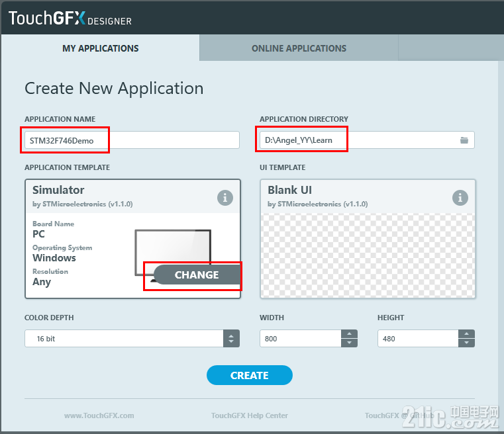
Task: Click the TouchGFX Designer logo
Action: pos(70,19)
